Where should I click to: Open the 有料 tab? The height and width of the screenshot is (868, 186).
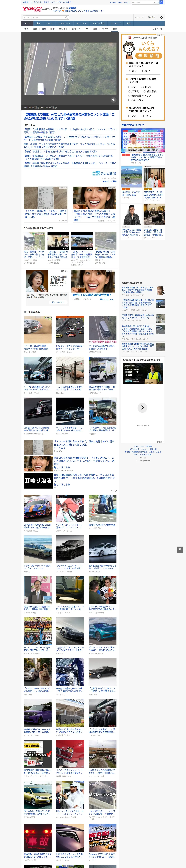(x=129, y=24)
